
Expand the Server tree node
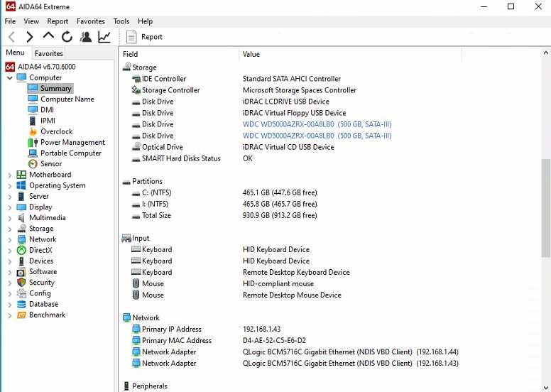pos(10,197)
